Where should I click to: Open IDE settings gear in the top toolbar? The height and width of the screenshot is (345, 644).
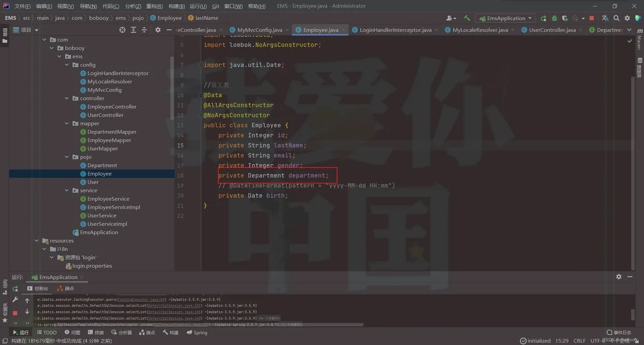pos(627,18)
